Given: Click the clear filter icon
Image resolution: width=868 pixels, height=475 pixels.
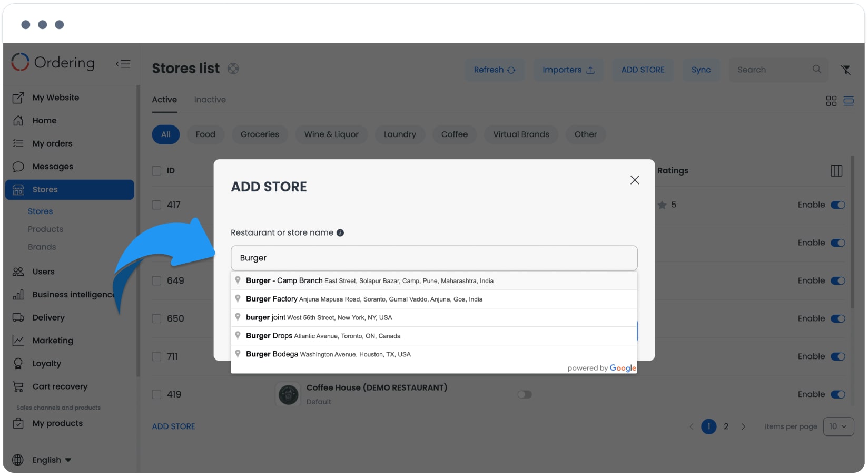Looking at the screenshot, I should (846, 70).
